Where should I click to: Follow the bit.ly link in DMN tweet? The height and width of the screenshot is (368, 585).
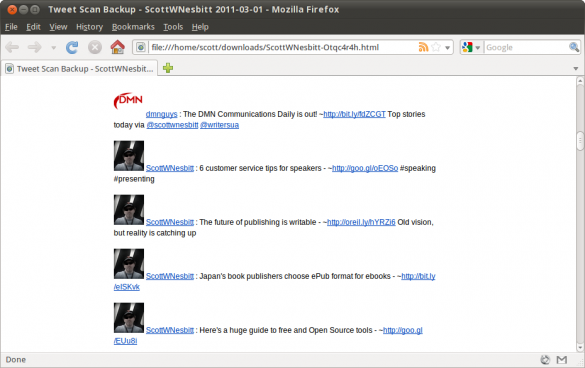[x=354, y=114]
